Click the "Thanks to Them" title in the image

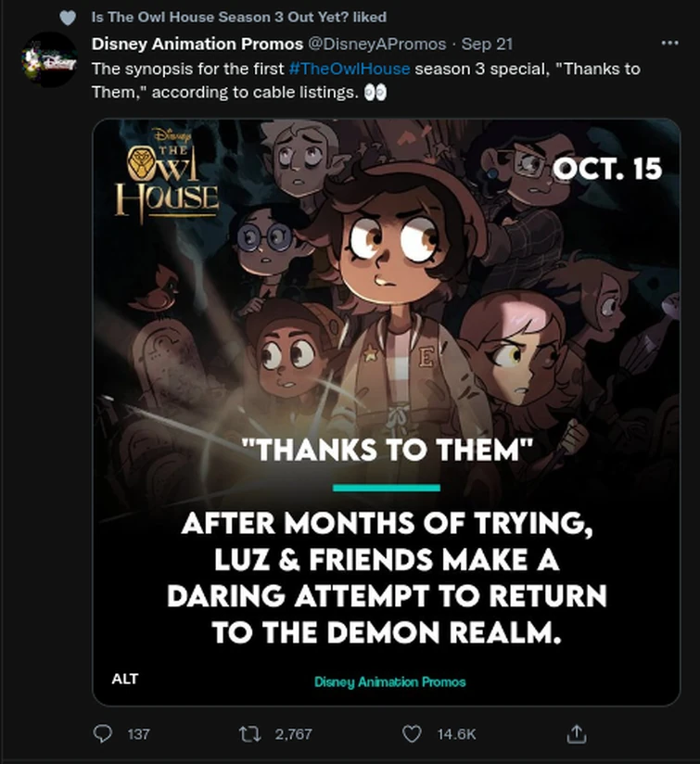click(386, 451)
